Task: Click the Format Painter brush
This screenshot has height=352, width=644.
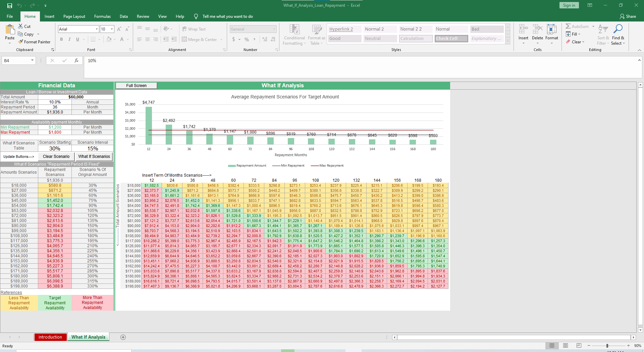Action: [x=20, y=42]
